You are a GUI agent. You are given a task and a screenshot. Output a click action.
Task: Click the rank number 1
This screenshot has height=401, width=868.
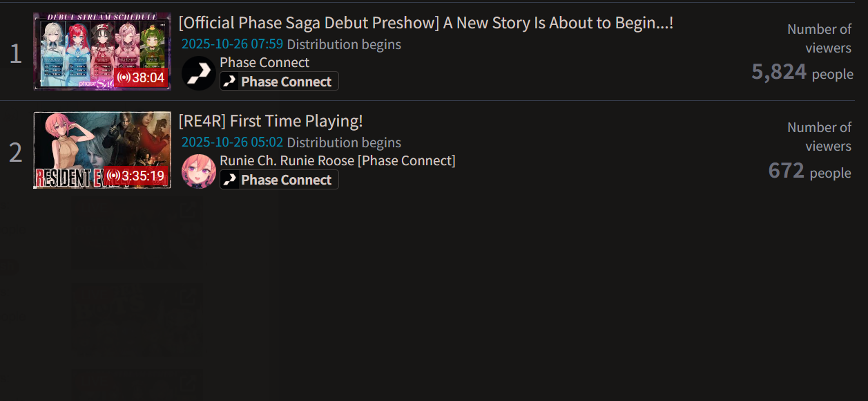click(x=15, y=54)
